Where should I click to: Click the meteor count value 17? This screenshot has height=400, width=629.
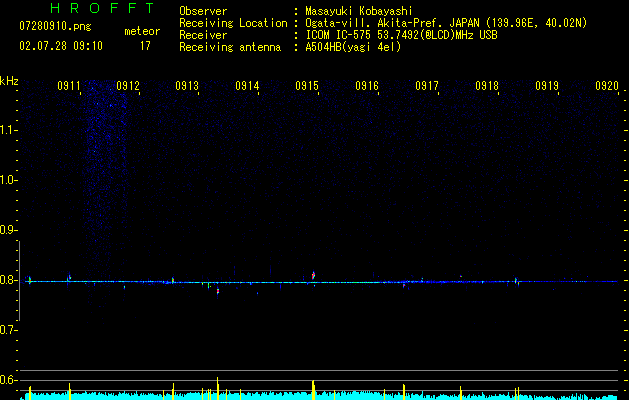(145, 46)
